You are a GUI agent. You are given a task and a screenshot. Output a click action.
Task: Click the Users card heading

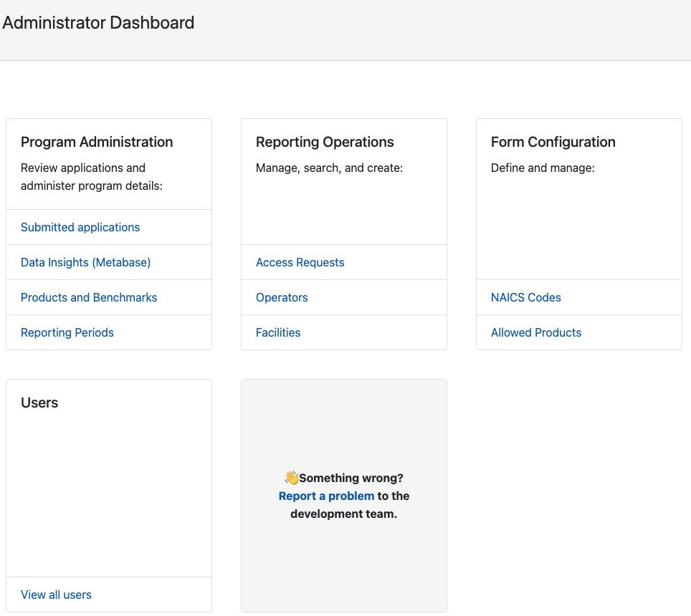click(x=39, y=403)
